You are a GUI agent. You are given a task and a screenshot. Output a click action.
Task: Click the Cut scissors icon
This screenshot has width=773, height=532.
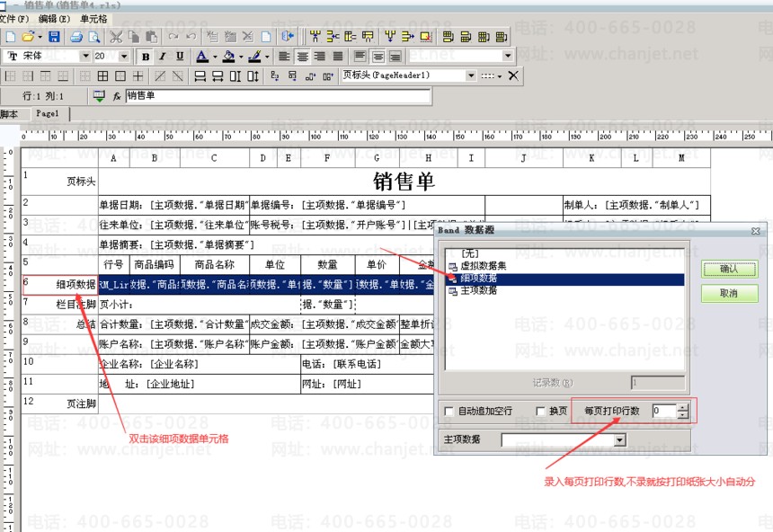tap(116, 37)
